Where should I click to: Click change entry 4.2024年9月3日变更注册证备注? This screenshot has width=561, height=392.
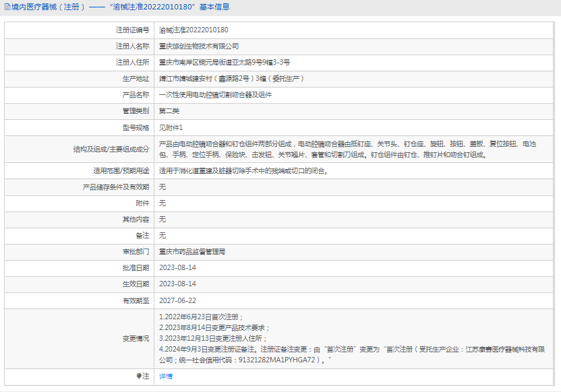[352, 354]
